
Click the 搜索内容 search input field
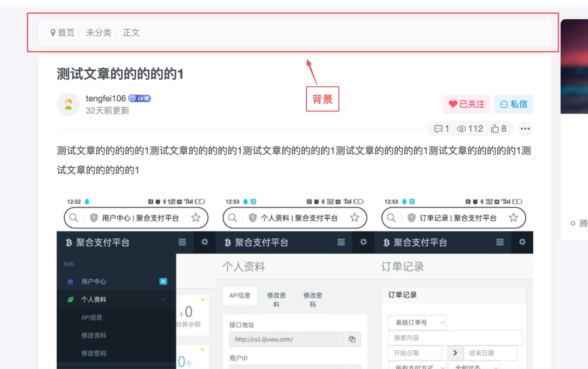tap(455, 338)
